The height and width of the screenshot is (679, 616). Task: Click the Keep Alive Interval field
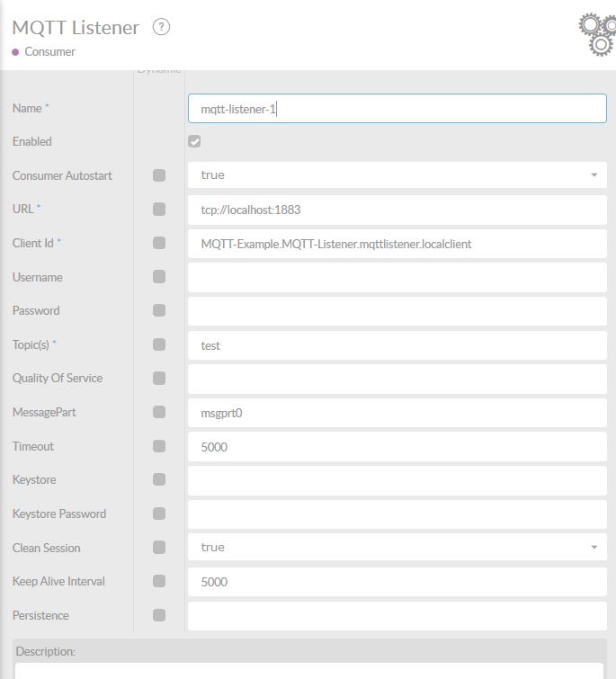(397, 582)
